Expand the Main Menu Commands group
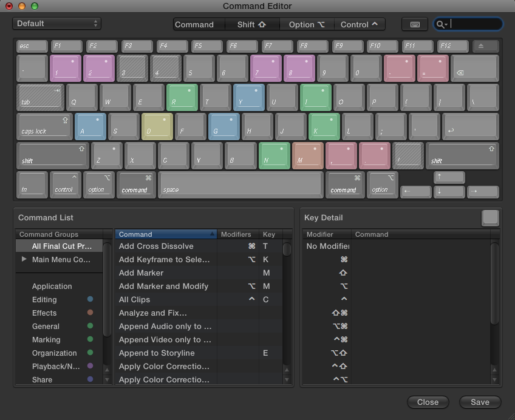The image size is (515, 420). pyautogui.click(x=24, y=259)
